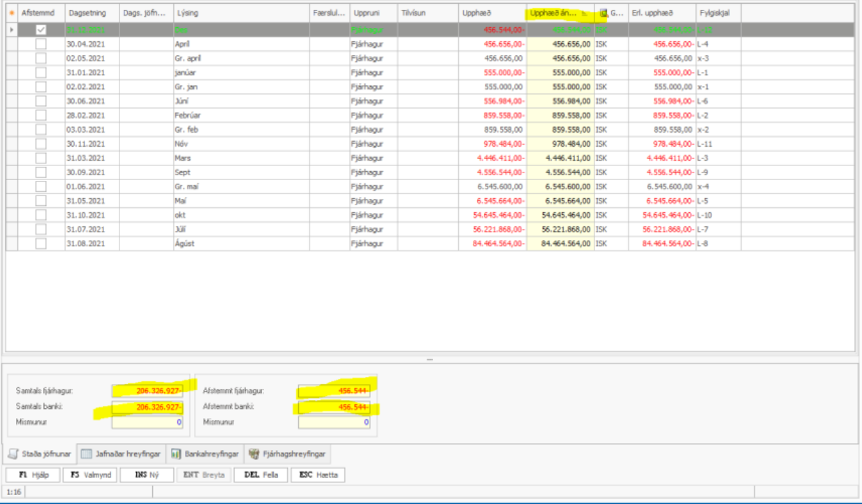Open the Jafnaðar hreyfingar tab
The height and width of the screenshot is (504, 862).
point(121,454)
